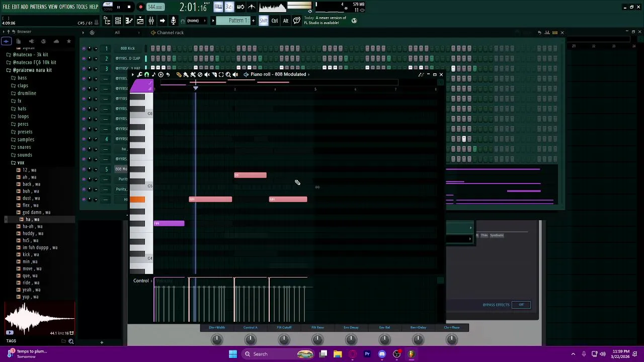The height and width of the screenshot is (362, 644).
Task: Open the Mixer view icon
Action: [151, 21]
